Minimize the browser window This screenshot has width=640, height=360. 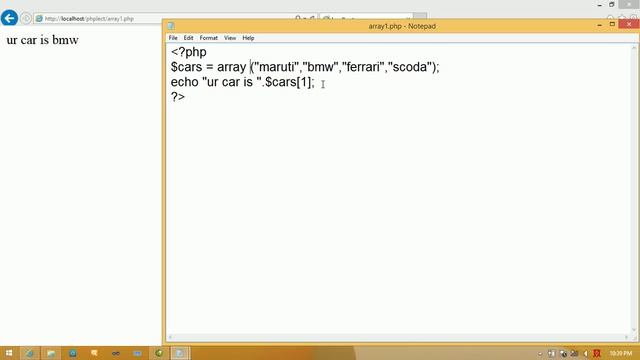600,5
